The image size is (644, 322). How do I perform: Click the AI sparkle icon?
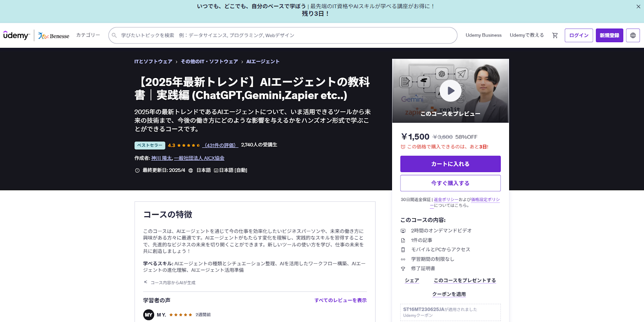point(145,282)
